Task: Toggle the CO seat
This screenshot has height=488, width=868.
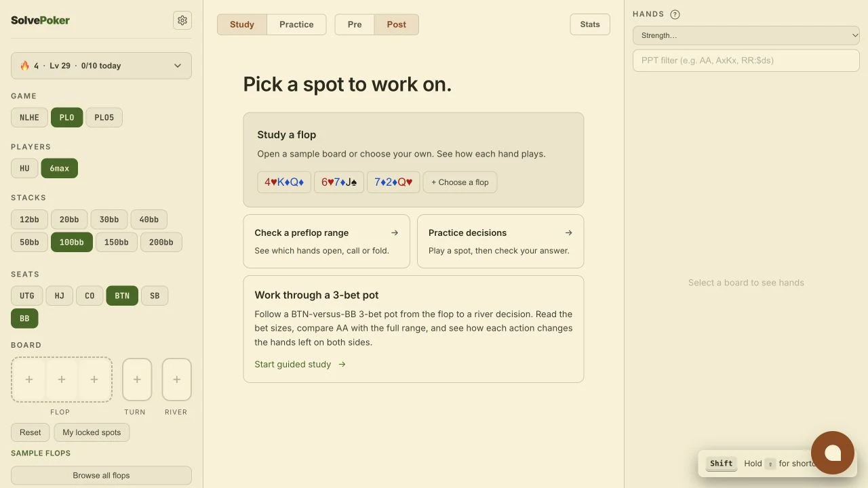Action: click(x=90, y=296)
